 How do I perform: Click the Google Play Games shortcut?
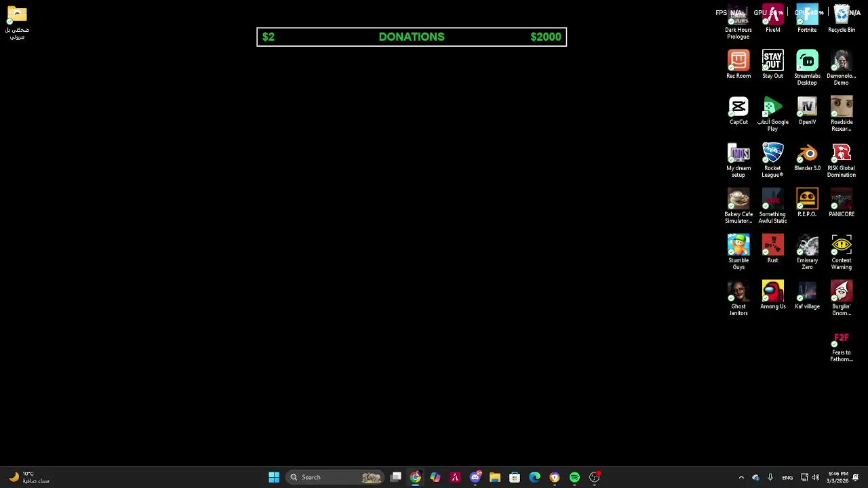(772, 114)
